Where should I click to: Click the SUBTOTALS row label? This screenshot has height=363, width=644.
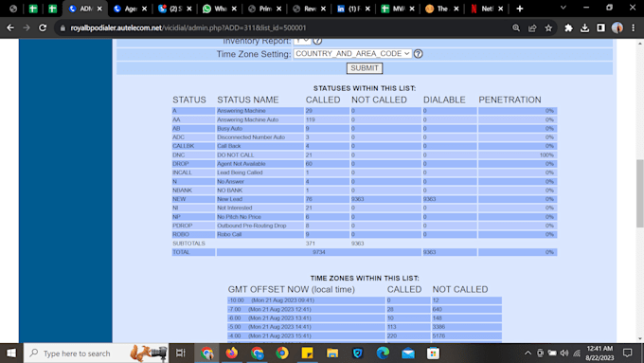[x=188, y=244]
